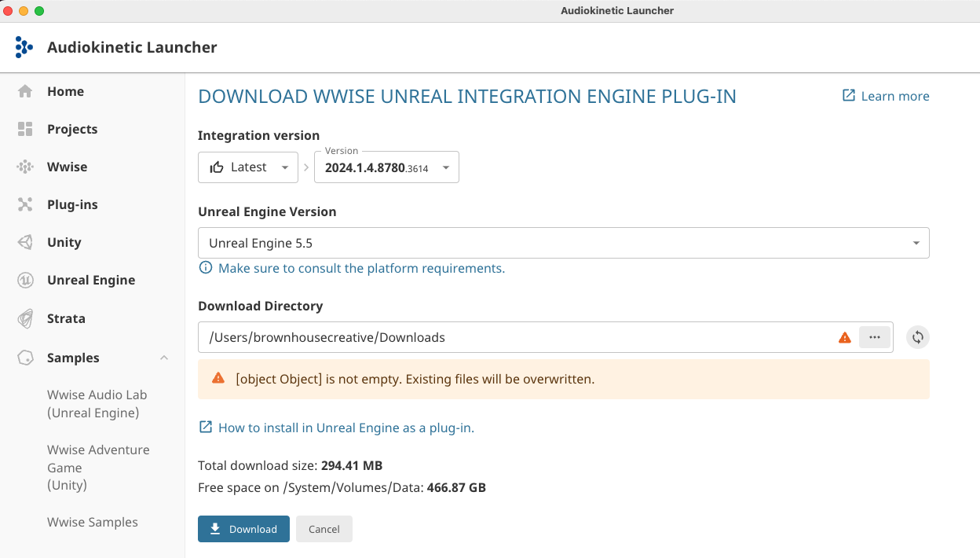980x558 pixels.
Task: Click the download arrow icon on Download button
Action: coord(215,529)
